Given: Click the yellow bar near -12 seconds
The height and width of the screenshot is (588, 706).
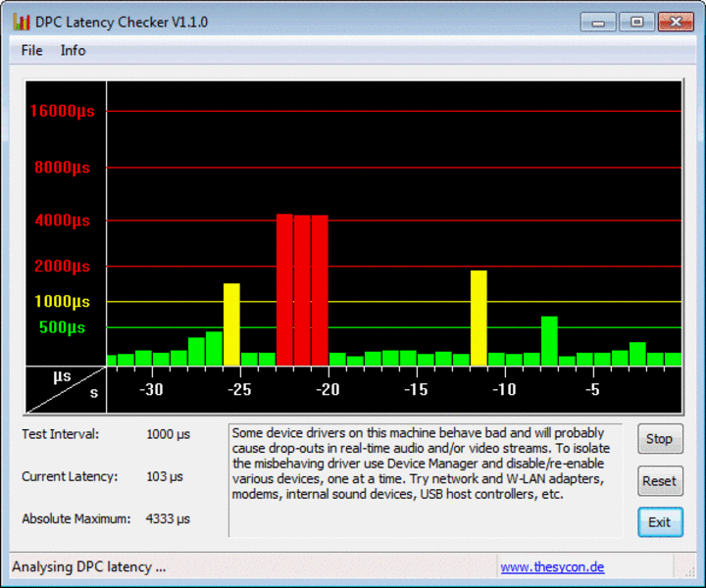Looking at the screenshot, I should click(479, 318).
